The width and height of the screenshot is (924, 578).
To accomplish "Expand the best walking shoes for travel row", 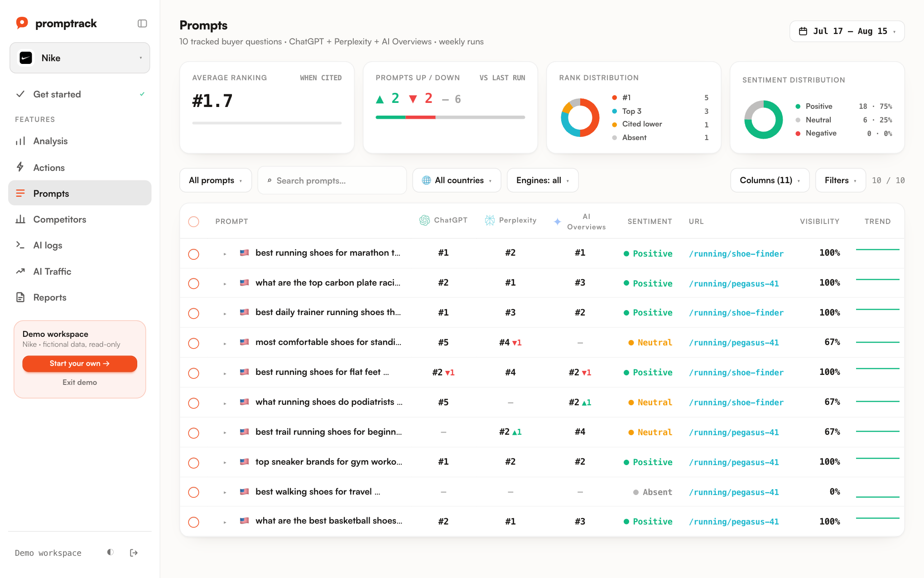I will click(x=225, y=492).
